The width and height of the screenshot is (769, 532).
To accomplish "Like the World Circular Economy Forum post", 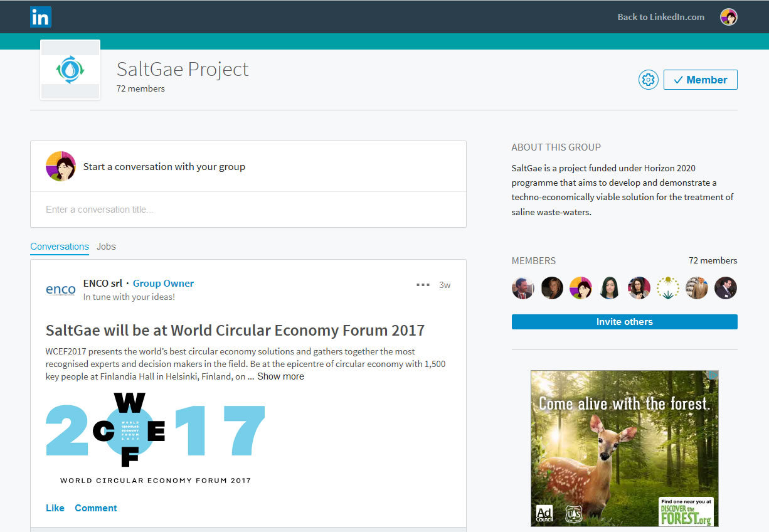I will 55,508.
